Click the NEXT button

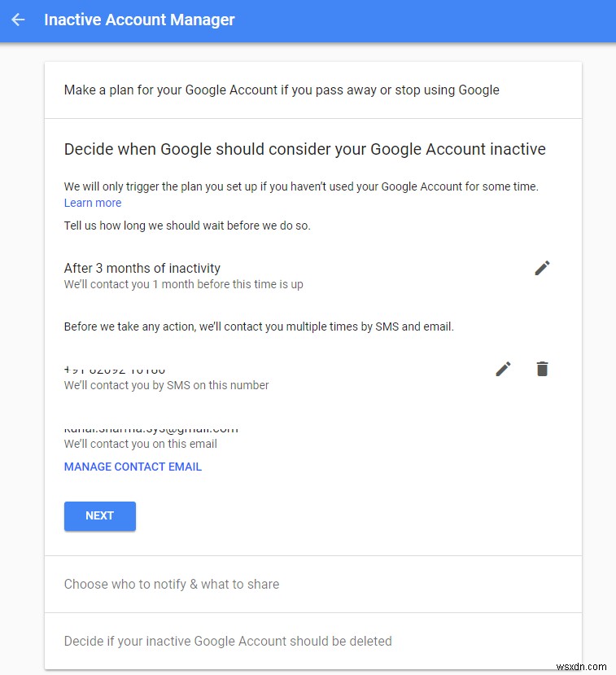pos(99,515)
